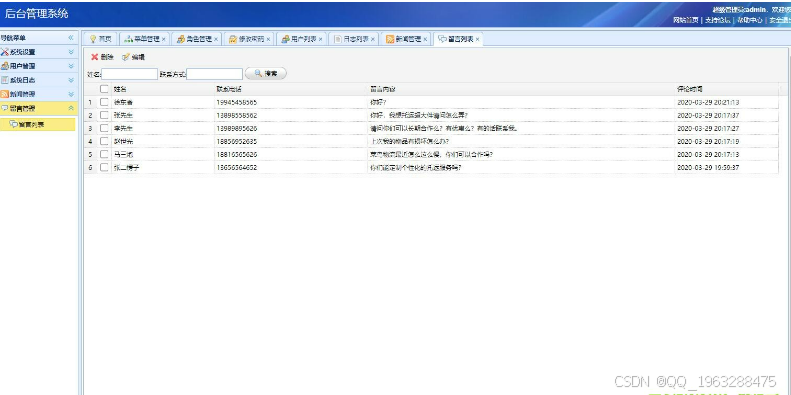791x395 pixels.
Task: Click the bubble icon beside 留言管理 in sidebar
Action: (5, 108)
